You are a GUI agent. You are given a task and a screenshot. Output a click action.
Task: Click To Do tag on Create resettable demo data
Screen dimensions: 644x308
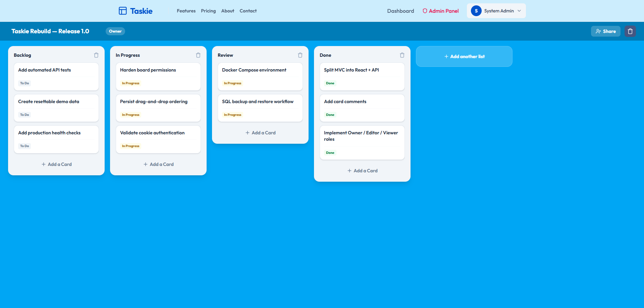tap(24, 115)
